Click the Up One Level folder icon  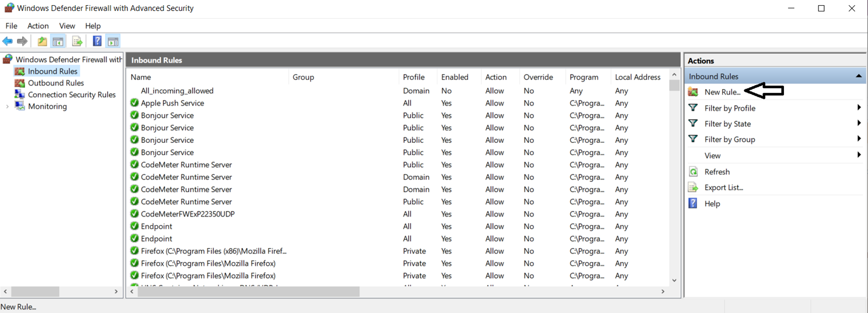[x=42, y=41]
